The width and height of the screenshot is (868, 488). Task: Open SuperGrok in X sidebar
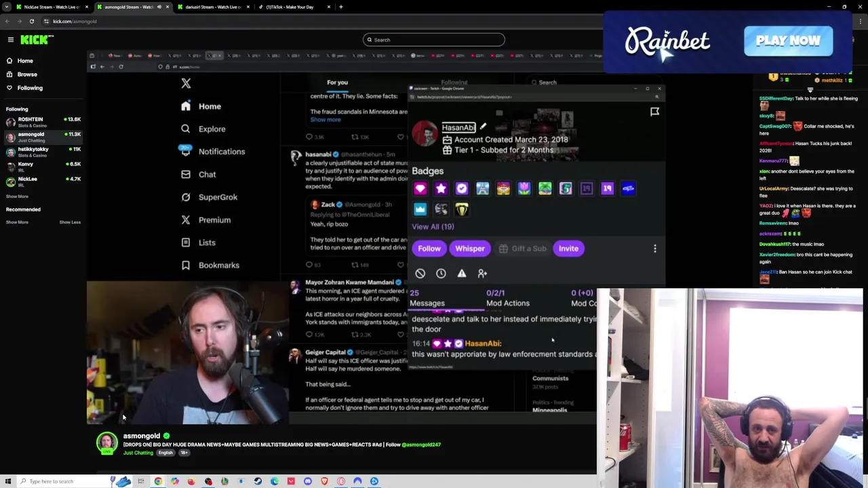(x=209, y=197)
